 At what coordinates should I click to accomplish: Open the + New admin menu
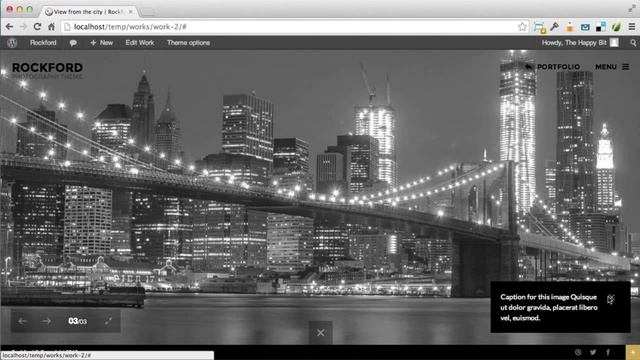click(x=101, y=43)
